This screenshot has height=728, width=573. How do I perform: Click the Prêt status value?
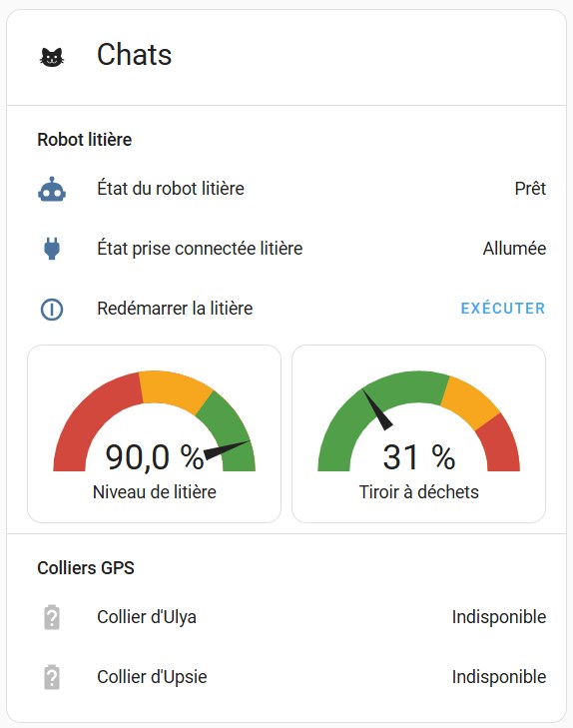pyautogui.click(x=530, y=189)
